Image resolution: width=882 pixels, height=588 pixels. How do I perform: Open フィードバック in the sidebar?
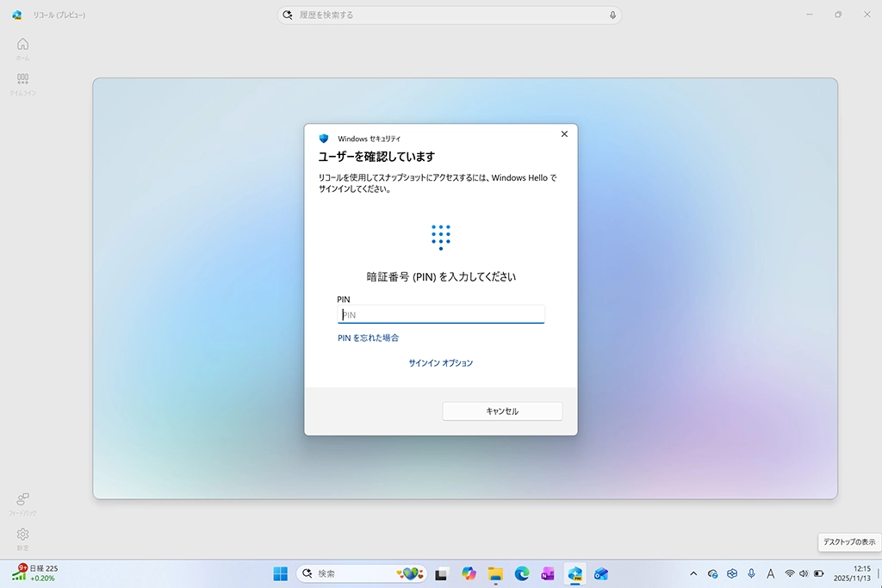pos(22,499)
